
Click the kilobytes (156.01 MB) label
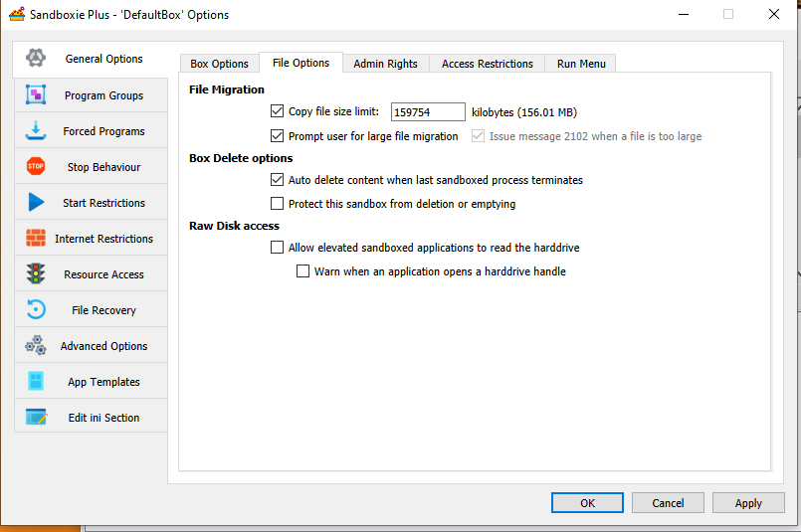524,112
